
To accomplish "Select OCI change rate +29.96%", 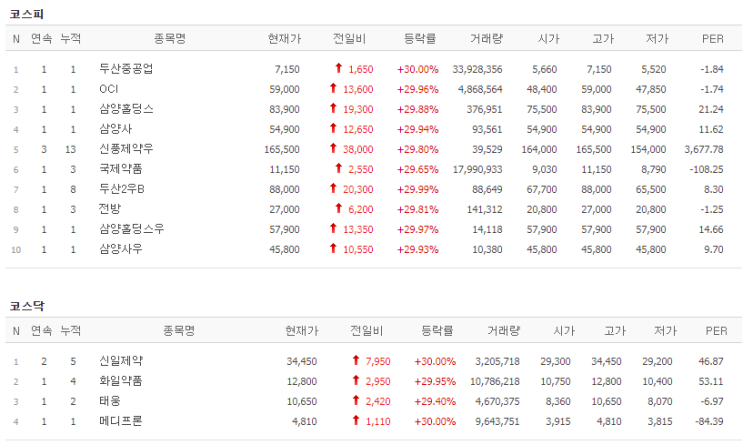I will coord(417,89).
